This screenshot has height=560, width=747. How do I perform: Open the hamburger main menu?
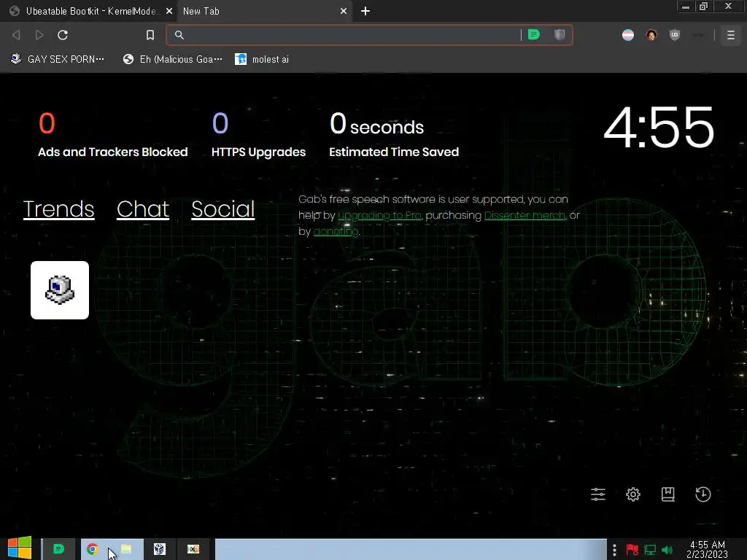tap(731, 35)
